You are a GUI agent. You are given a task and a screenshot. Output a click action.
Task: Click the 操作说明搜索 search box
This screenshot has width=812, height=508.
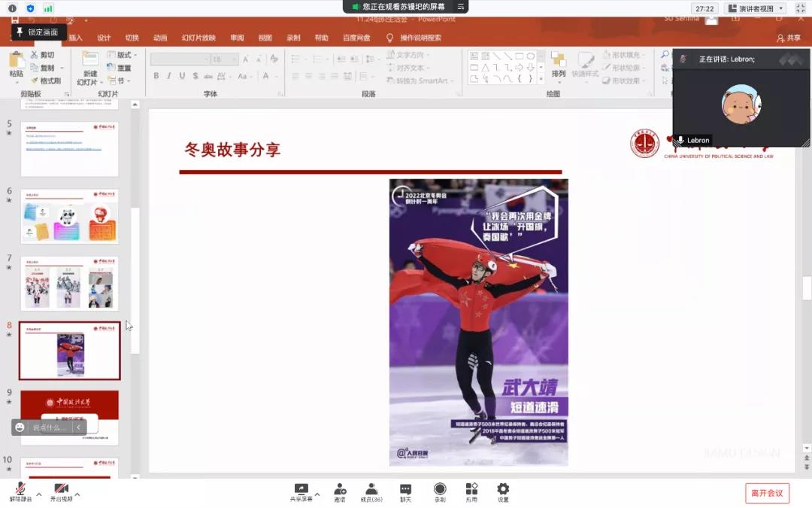click(x=420, y=38)
